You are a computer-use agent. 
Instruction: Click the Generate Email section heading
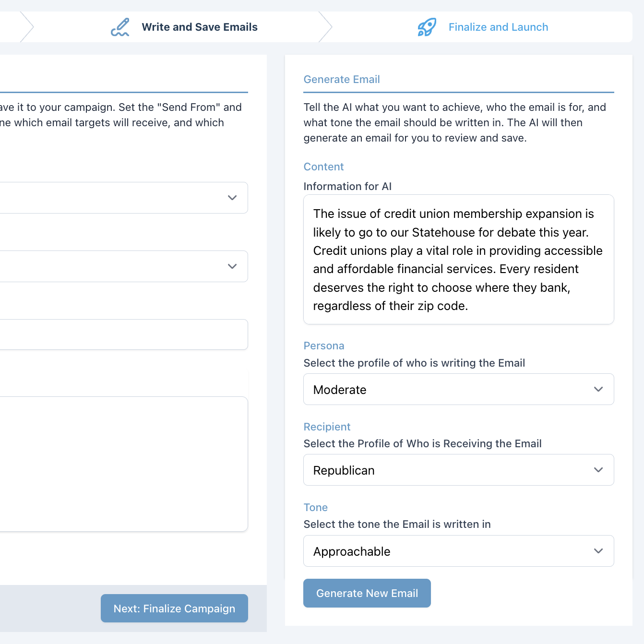342,80
